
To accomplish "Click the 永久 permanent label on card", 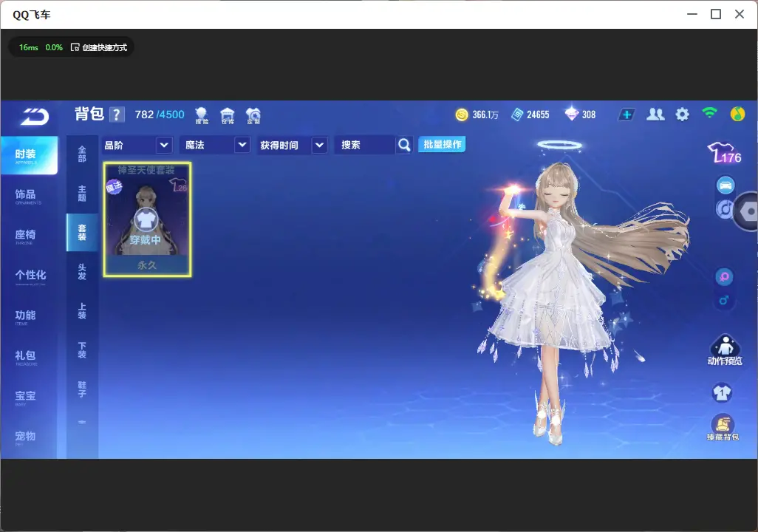I will pos(147,265).
